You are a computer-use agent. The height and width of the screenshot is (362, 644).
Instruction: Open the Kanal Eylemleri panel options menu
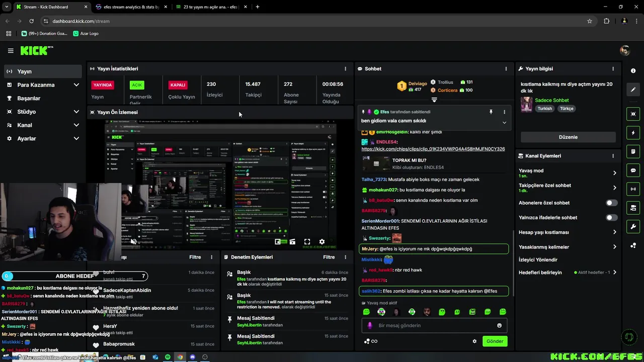[613, 156]
